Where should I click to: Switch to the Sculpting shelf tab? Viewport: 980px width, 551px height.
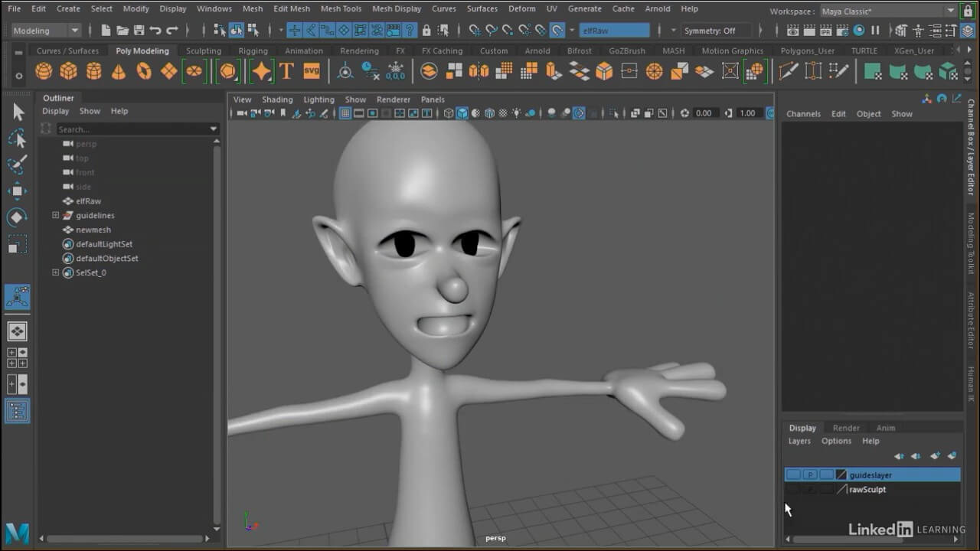click(x=204, y=51)
